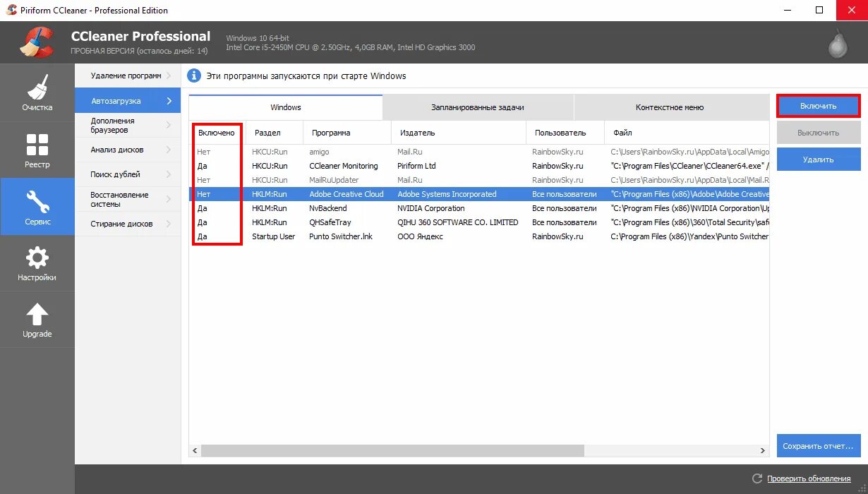The image size is (868, 494).
Task: Open the Upgrade arrow section
Action: click(x=37, y=320)
